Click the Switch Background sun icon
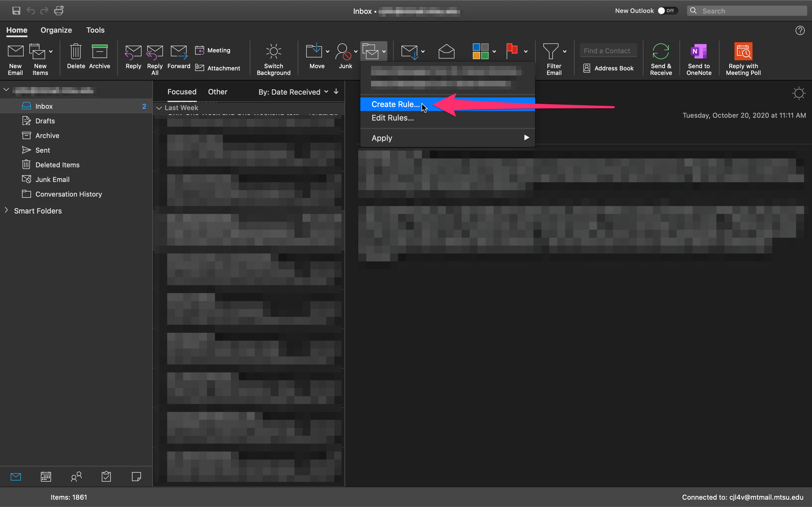Image resolution: width=812 pixels, height=507 pixels. coord(273,51)
